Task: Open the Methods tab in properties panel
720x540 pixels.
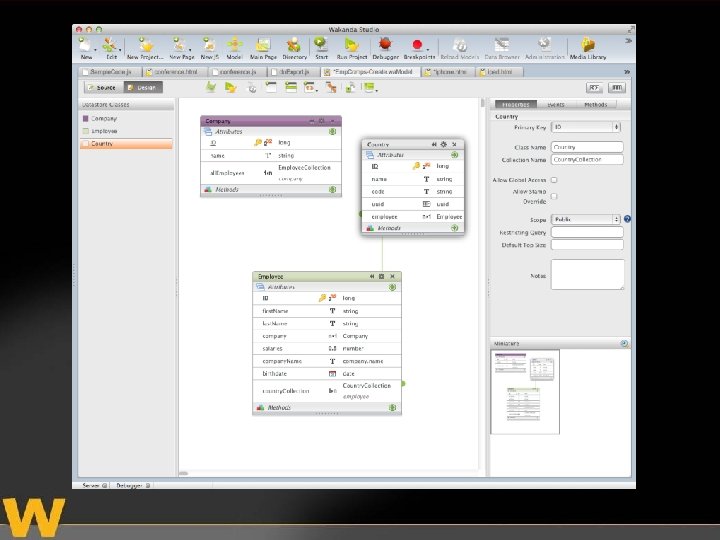Action: (x=596, y=105)
